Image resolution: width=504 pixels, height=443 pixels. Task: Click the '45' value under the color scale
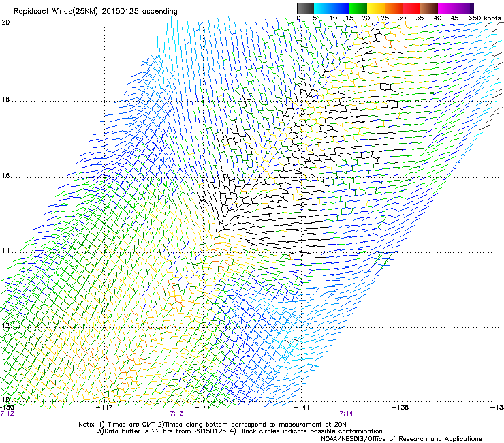point(454,18)
